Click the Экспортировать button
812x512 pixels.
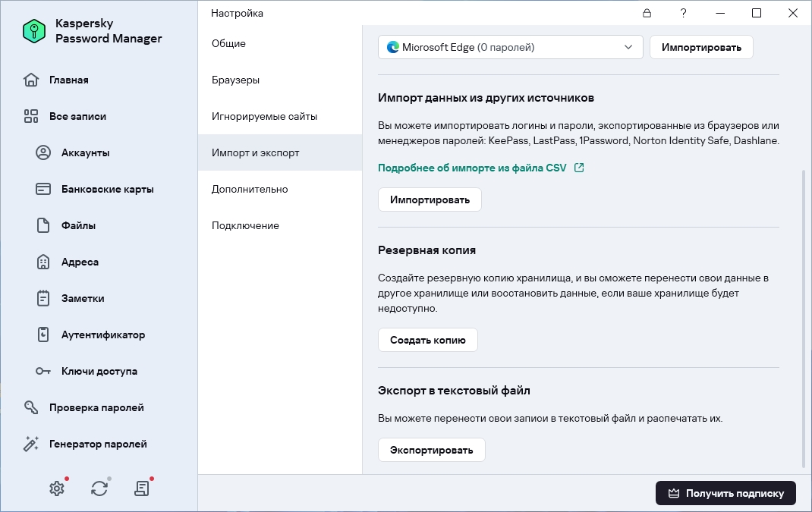(x=431, y=450)
